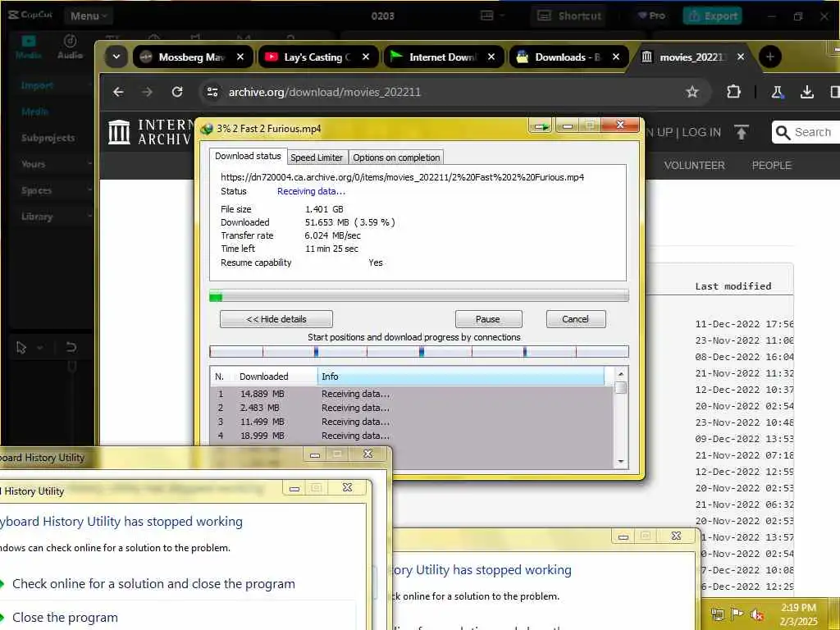The width and height of the screenshot is (840, 630).
Task: Reload the archive.org page
Action: point(177,92)
